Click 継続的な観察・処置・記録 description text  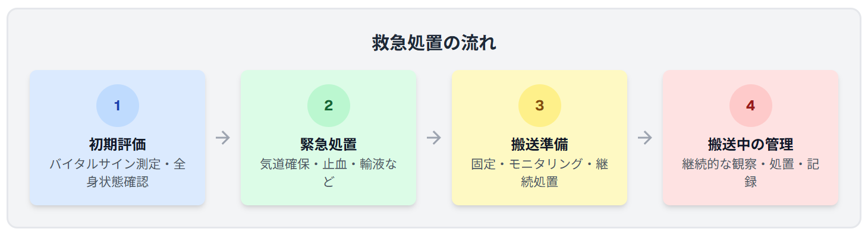pyautogui.click(x=751, y=173)
